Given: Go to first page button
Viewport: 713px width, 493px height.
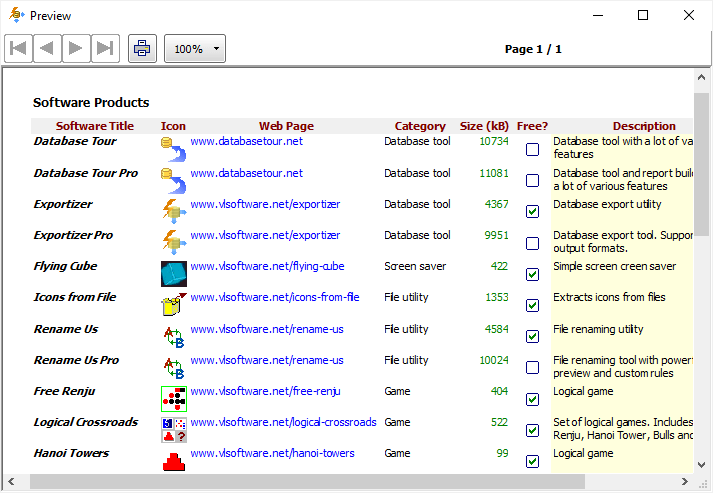Looking at the screenshot, I should (19, 48).
